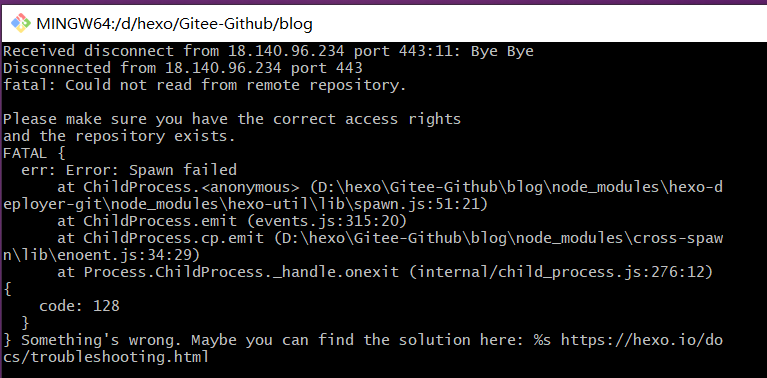Click the 'code: 128' line
Screen dimensions: 767x378
coord(79,306)
